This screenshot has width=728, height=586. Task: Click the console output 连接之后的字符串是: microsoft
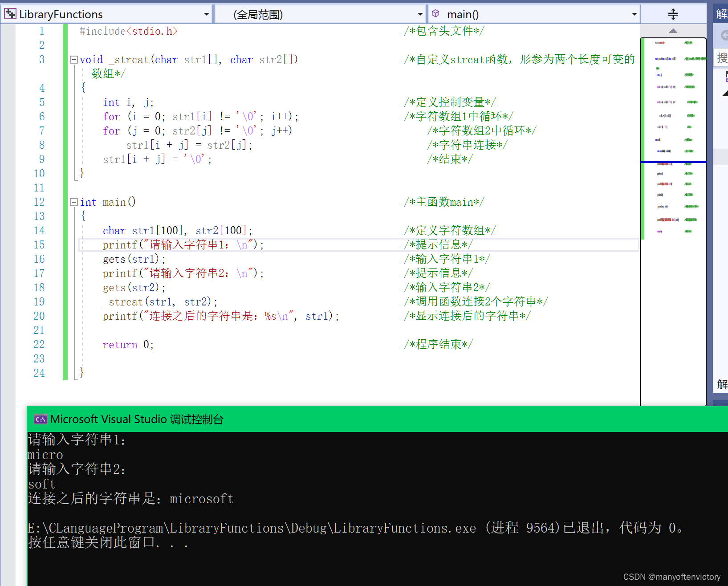131,499
